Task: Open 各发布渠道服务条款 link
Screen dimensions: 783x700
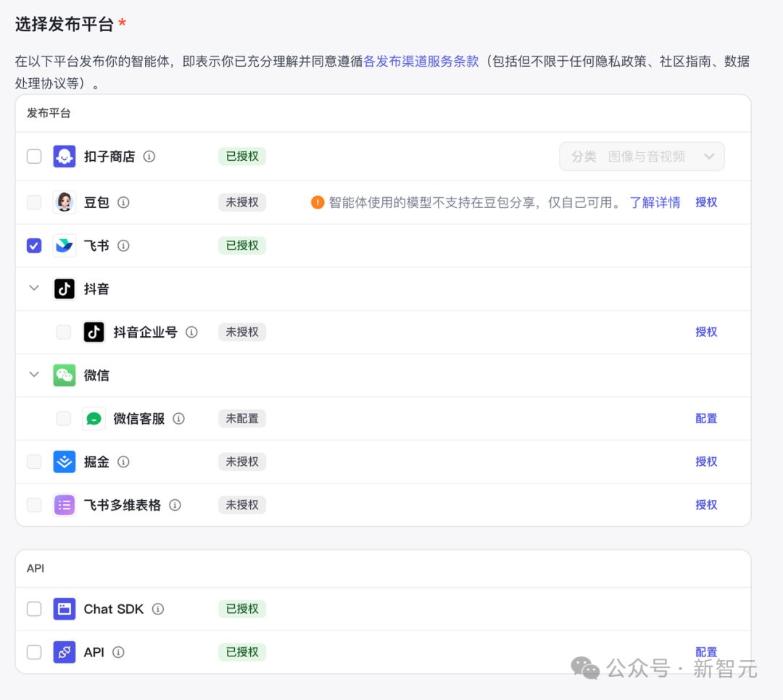Action: pyautogui.click(x=422, y=61)
